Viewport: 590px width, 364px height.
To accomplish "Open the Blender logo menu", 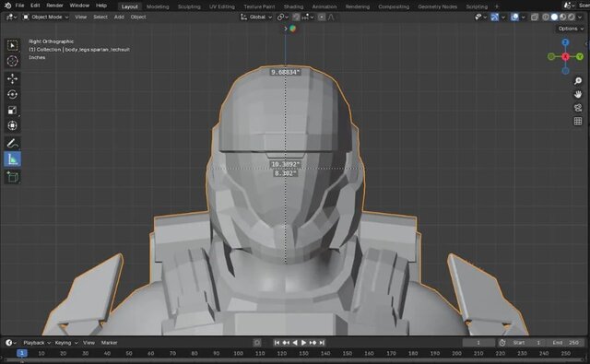I will click(7, 6).
